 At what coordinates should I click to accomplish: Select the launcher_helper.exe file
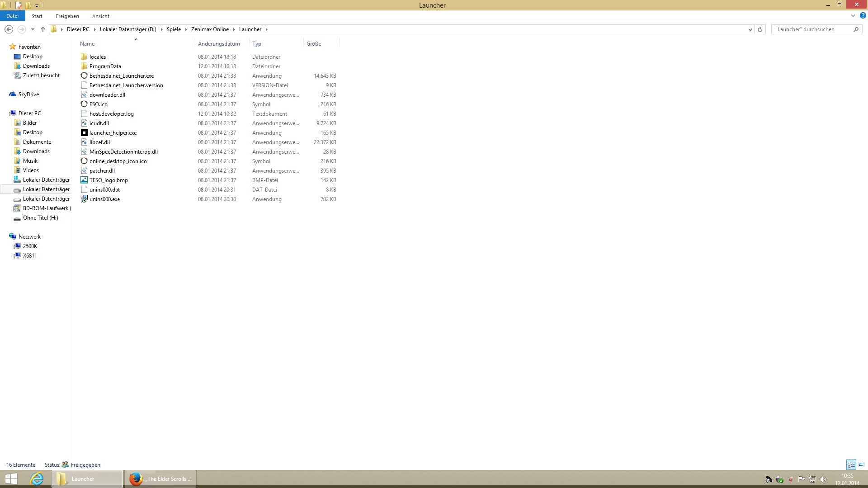pos(113,133)
